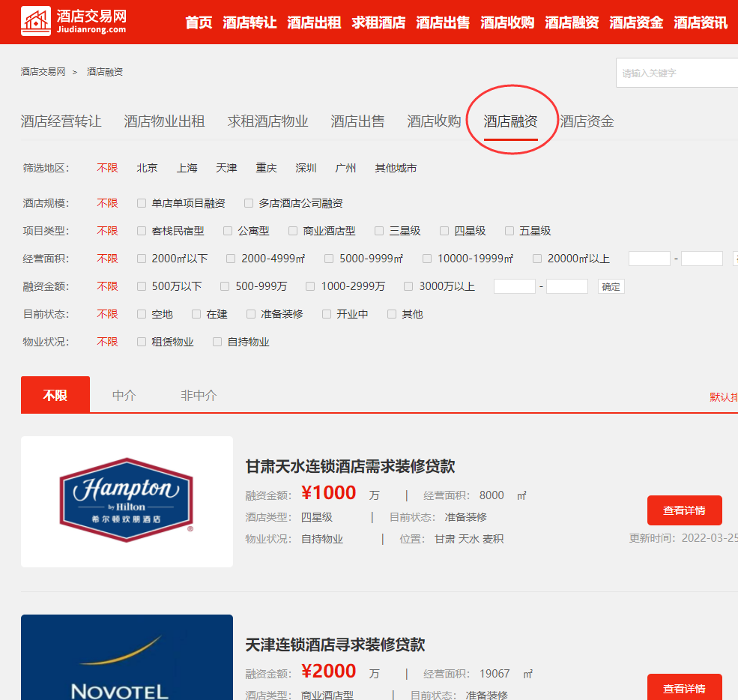Click the 酒店融资 breadcrumb link
The image size is (738, 700).
pyautogui.click(x=104, y=71)
